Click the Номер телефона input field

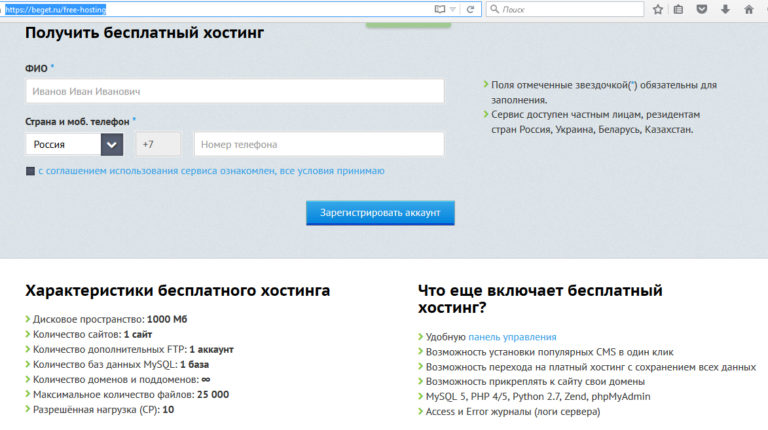(318, 144)
